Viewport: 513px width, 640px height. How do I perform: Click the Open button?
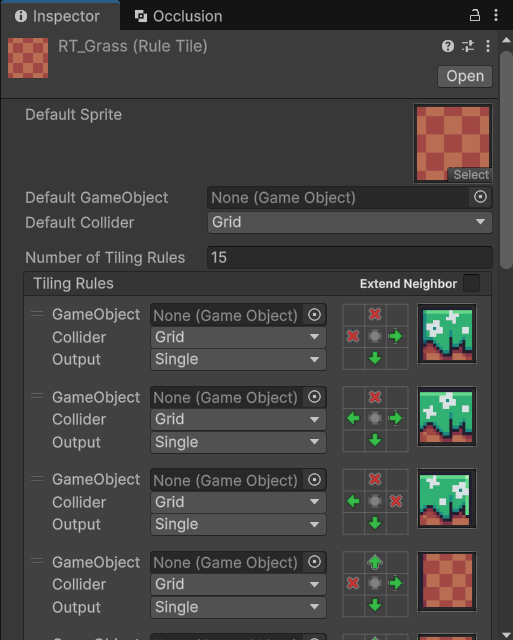click(x=465, y=76)
